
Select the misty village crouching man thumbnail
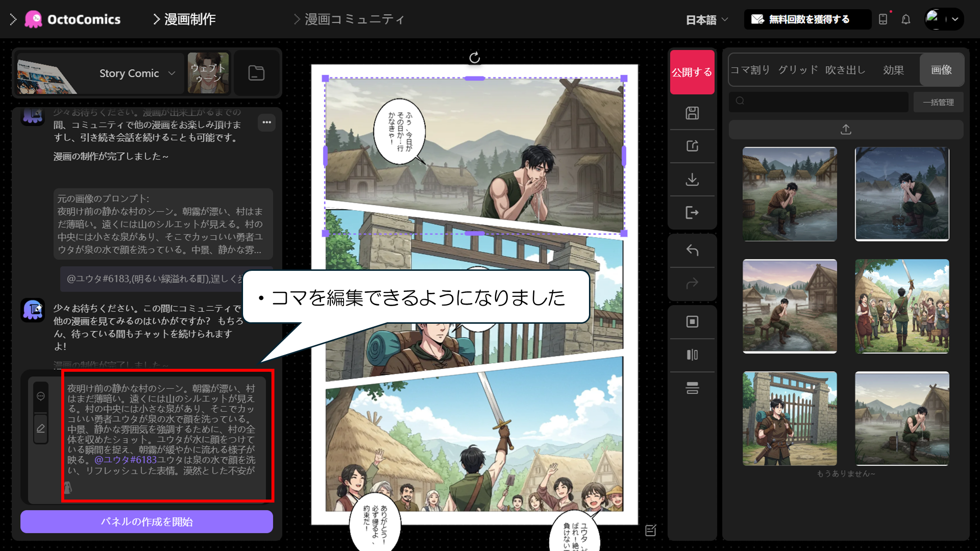(x=902, y=418)
